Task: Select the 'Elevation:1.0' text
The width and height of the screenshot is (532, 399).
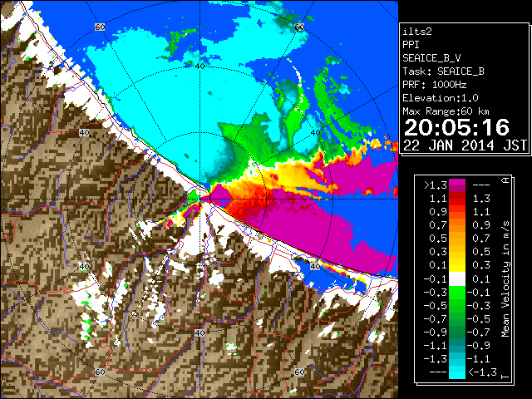Action: click(441, 98)
